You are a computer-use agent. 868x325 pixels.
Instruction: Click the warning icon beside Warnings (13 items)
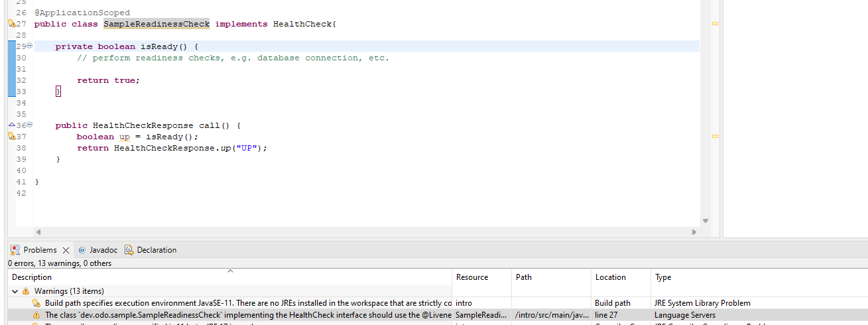26,291
